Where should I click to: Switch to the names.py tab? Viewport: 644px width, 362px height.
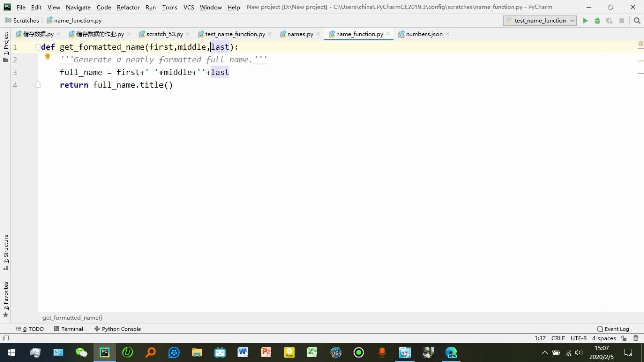300,34
